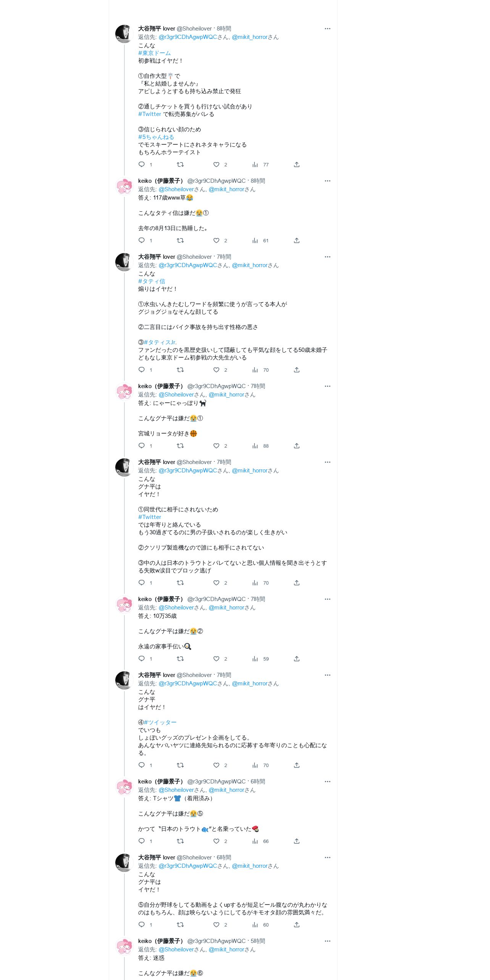
Task: Like the tweet with the #タティ信 hashtag
Action: tap(216, 370)
